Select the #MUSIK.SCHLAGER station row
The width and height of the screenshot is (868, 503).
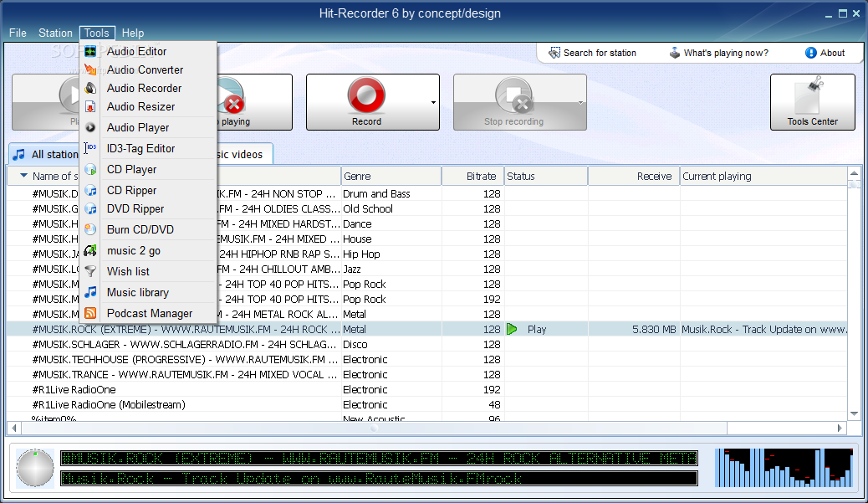tap(426, 344)
